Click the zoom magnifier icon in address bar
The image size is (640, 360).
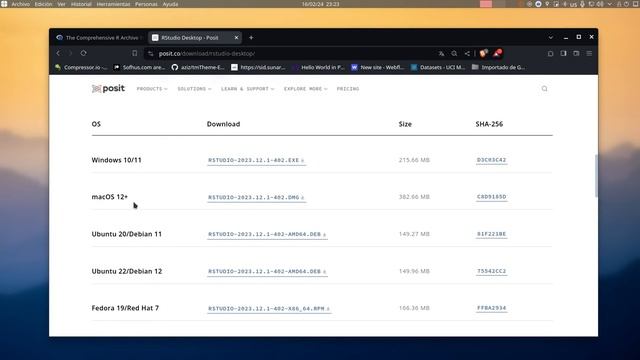click(454, 53)
